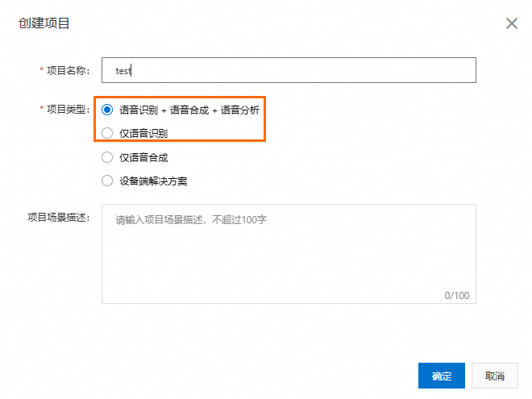Image resolution: width=532 pixels, height=399 pixels.
Task: Click the 仅语音合成 option label text
Action: pos(143,157)
